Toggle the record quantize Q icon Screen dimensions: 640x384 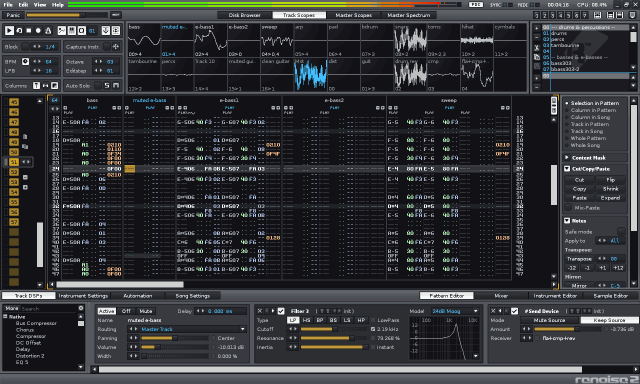click(x=81, y=31)
